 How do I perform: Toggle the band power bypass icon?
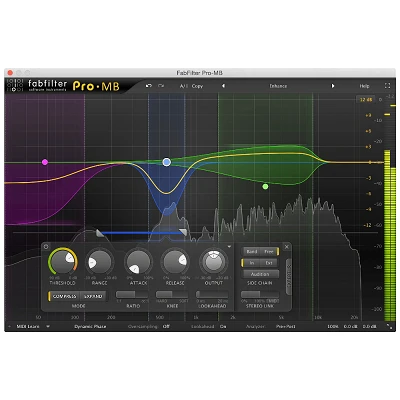click(x=46, y=247)
